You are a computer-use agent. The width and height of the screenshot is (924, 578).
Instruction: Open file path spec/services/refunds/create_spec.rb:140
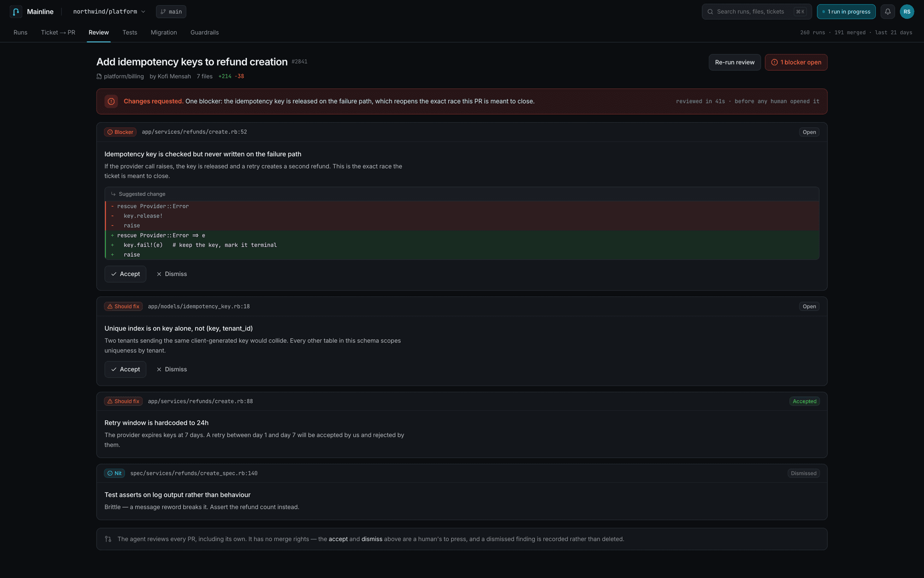pos(194,473)
